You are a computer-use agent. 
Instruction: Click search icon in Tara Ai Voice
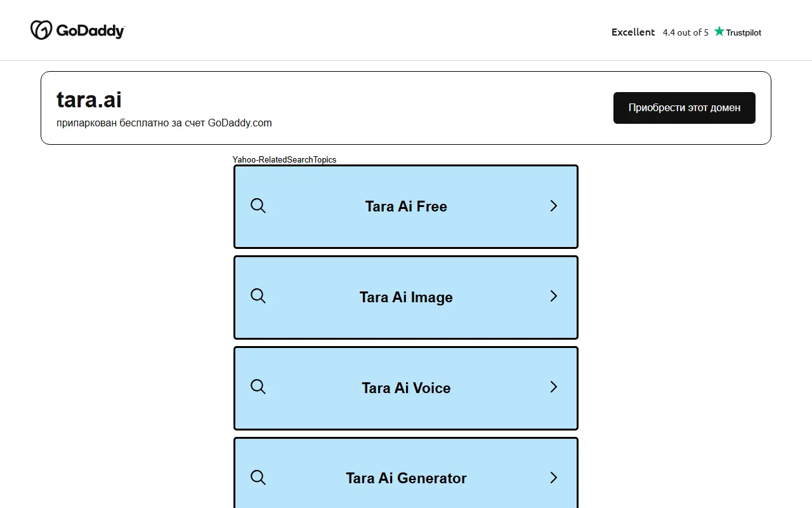[258, 387]
